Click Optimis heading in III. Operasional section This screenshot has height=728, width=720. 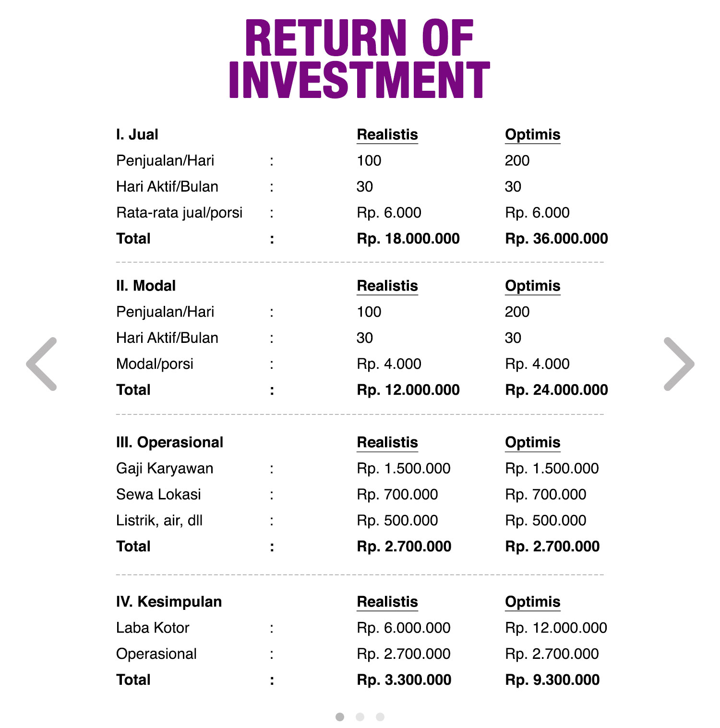click(x=532, y=442)
